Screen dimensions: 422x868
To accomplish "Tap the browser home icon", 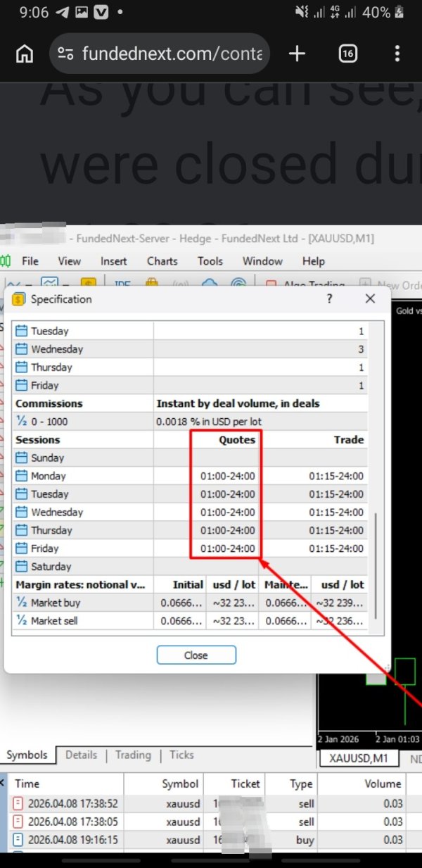I will [x=25, y=54].
